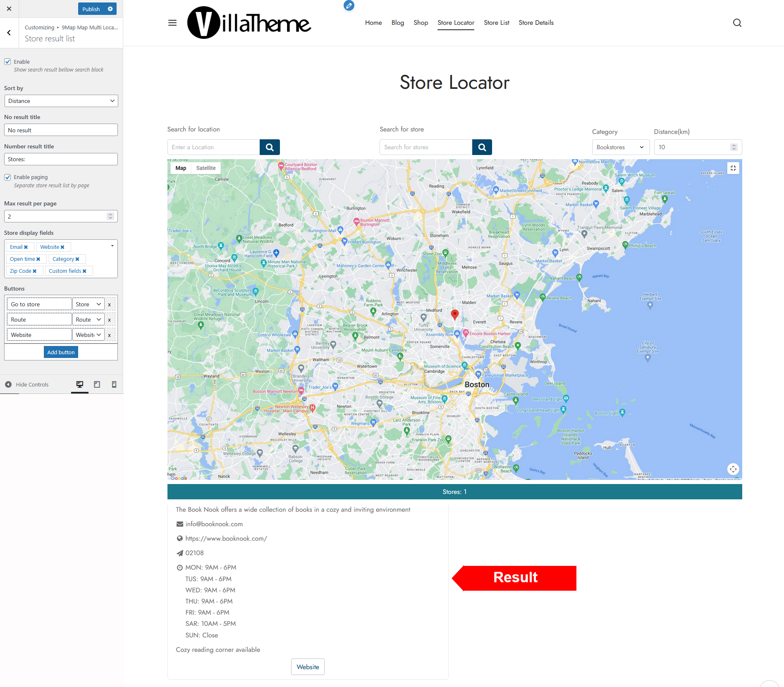
Task: Remove the Website display field
Action: [62, 247]
